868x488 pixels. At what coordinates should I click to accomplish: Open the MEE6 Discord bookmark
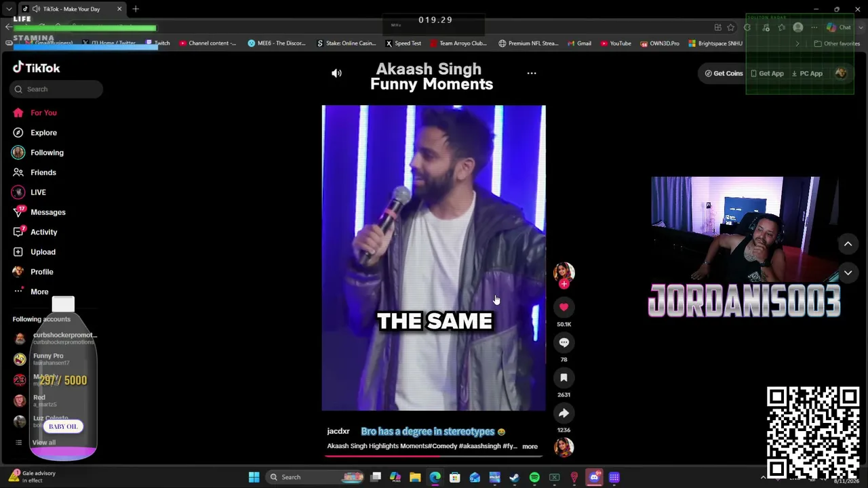[x=277, y=43]
